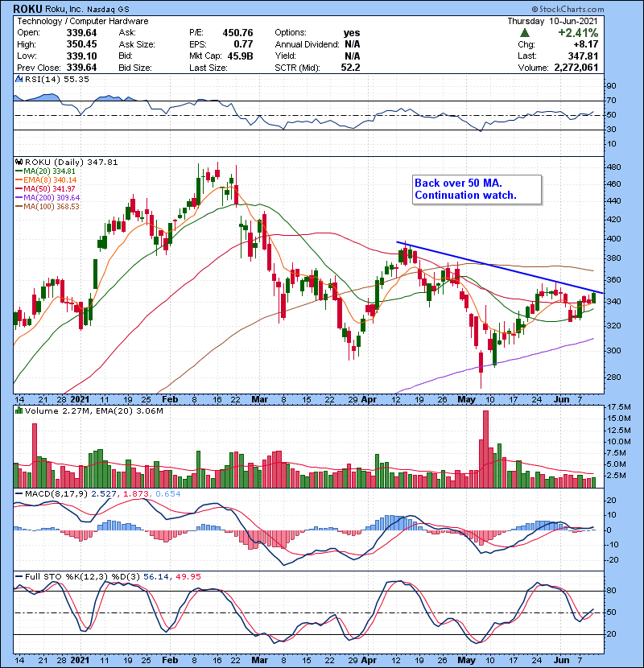The image size is (644, 668).
Task: Click the Last price 347.81 value
Action: (x=583, y=56)
